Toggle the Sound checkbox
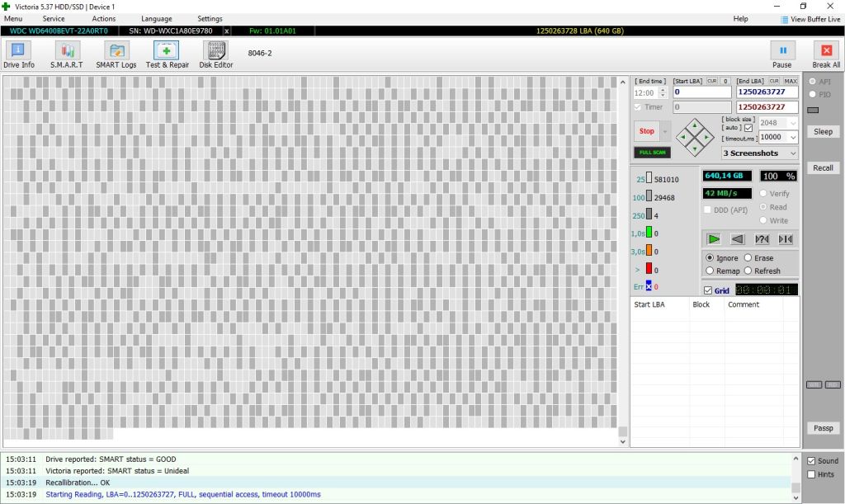845x504 pixels. [x=811, y=461]
